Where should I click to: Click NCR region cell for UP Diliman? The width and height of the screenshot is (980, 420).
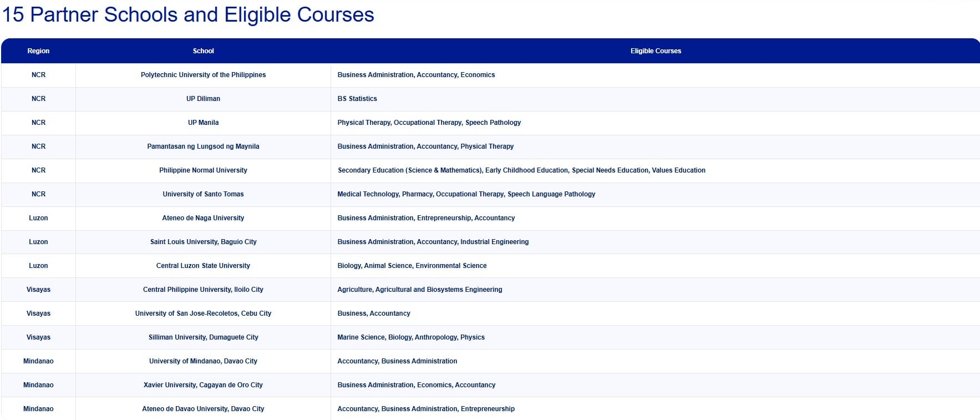(x=38, y=99)
